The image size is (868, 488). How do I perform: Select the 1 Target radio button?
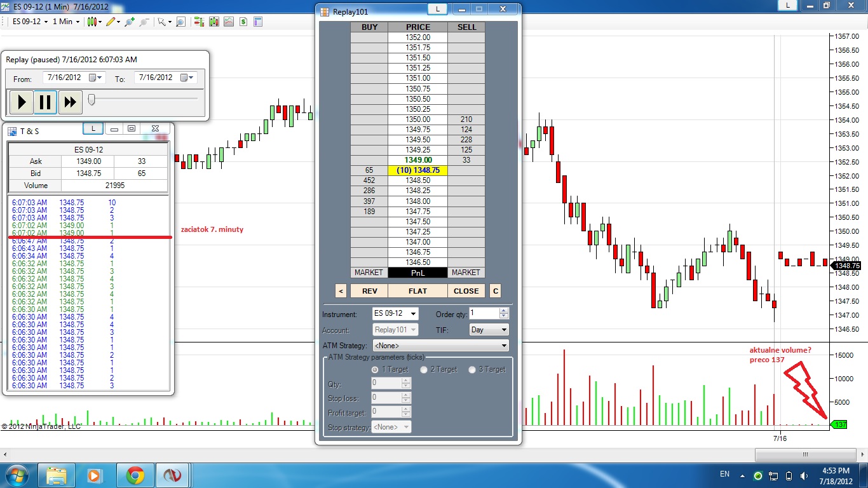[x=376, y=369]
